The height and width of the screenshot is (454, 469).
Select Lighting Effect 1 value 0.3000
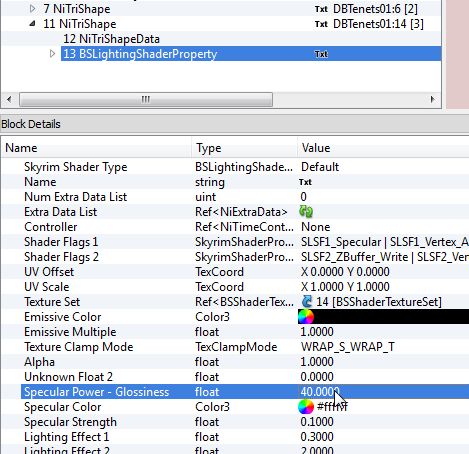coord(317,437)
